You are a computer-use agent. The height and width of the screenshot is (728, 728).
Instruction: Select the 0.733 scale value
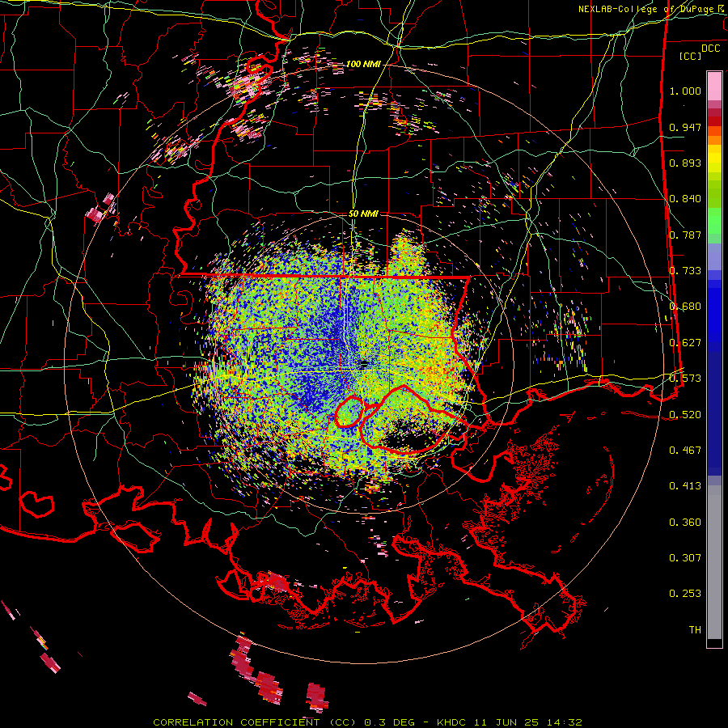click(685, 271)
